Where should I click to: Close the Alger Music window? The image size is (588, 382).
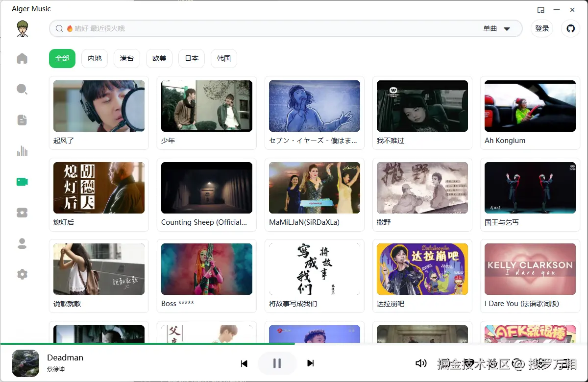pyautogui.click(x=572, y=10)
